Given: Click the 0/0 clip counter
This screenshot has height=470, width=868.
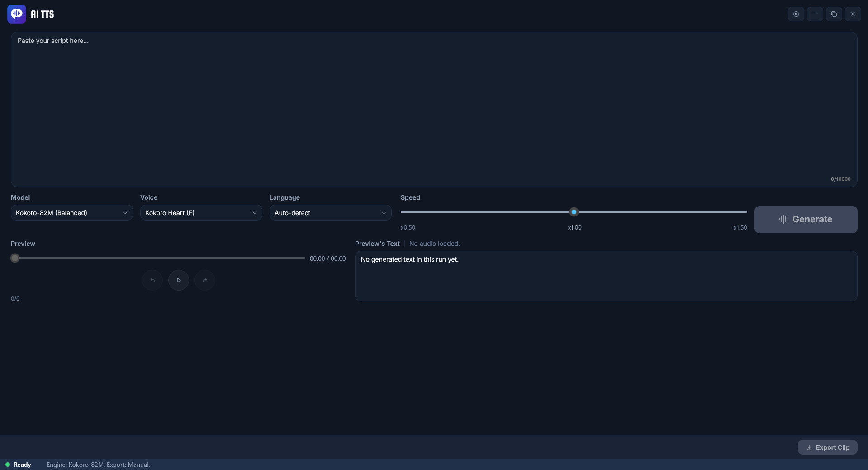Looking at the screenshot, I should 15,299.
